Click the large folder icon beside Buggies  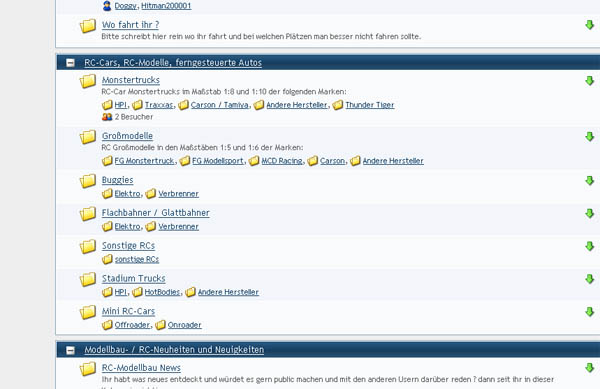tap(88, 181)
